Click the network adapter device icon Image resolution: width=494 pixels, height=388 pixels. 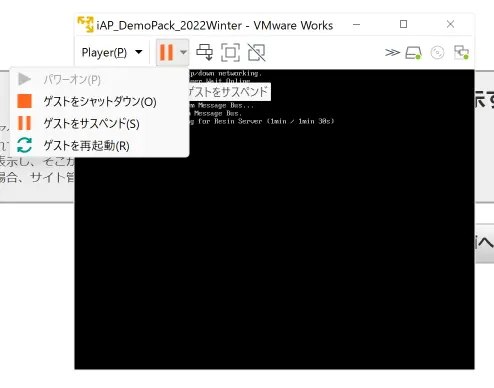[x=462, y=52]
